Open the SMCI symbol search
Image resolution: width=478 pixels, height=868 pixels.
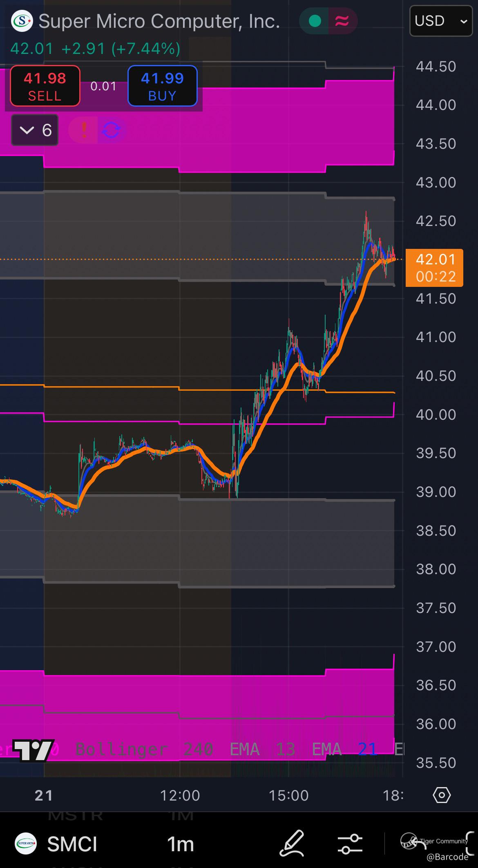point(72,844)
